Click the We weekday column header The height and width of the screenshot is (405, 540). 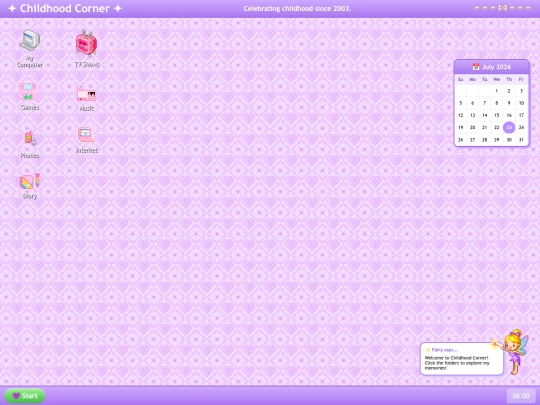coord(497,79)
